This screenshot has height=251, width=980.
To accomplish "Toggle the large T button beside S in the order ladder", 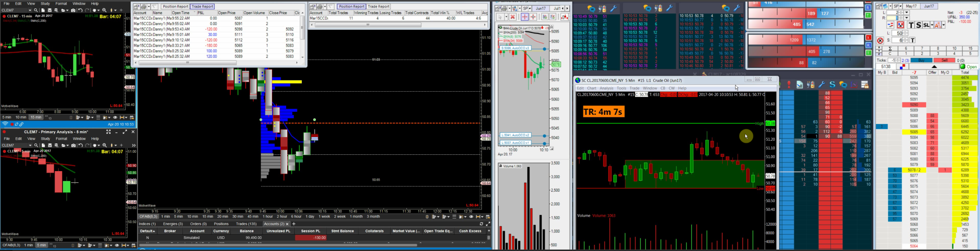I will click(911, 25).
